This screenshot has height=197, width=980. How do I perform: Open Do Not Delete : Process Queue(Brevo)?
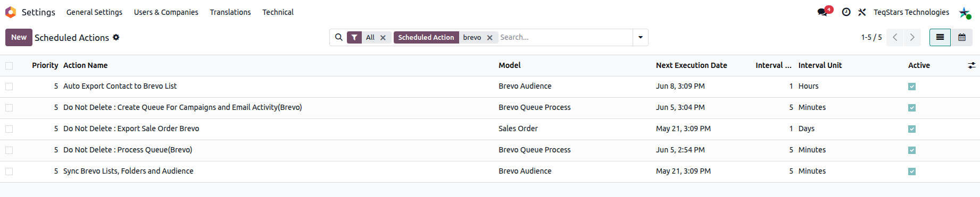click(128, 150)
